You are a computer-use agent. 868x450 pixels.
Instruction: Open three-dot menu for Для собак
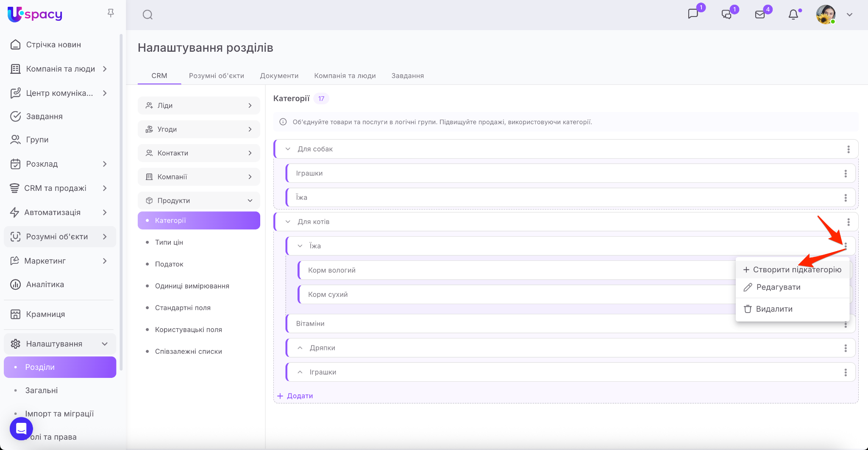point(848,149)
